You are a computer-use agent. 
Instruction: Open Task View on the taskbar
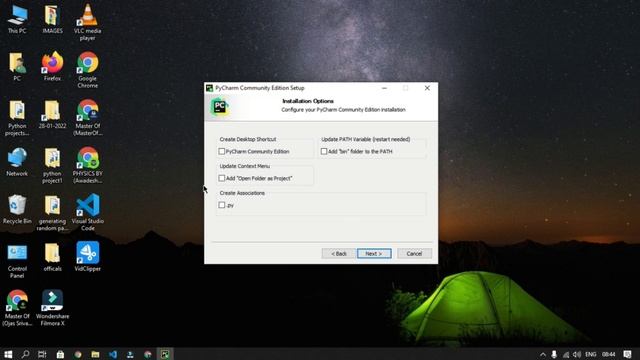[x=42, y=354]
